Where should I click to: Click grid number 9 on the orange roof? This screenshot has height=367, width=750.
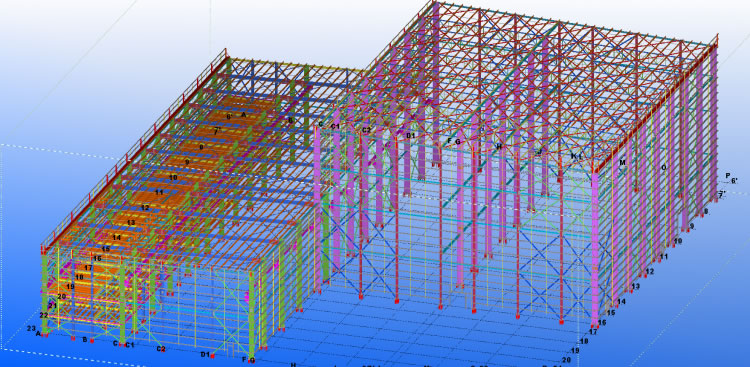pyautogui.click(x=188, y=162)
